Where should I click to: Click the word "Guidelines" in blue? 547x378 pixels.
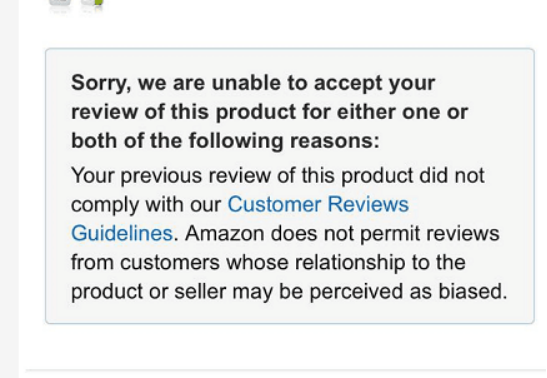[122, 233]
